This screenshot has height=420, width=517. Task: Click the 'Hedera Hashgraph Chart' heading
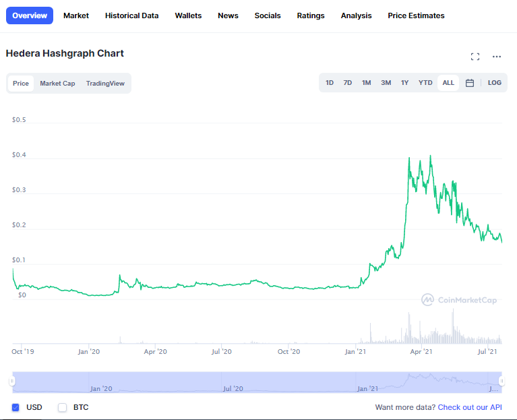[65, 53]
